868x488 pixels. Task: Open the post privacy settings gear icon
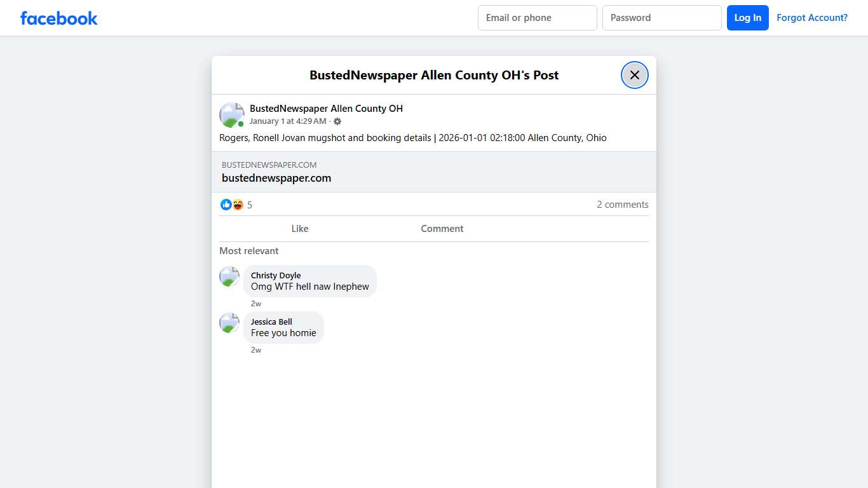pos(337,121)
